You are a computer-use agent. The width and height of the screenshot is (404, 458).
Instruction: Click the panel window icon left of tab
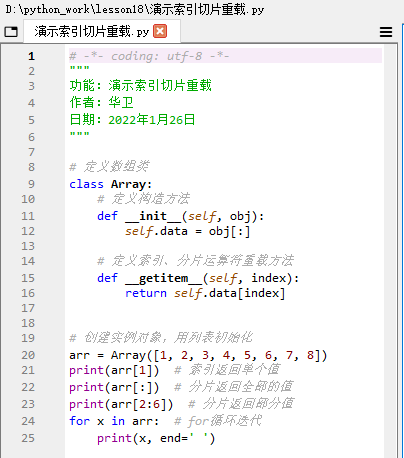[x=11, y=32]
